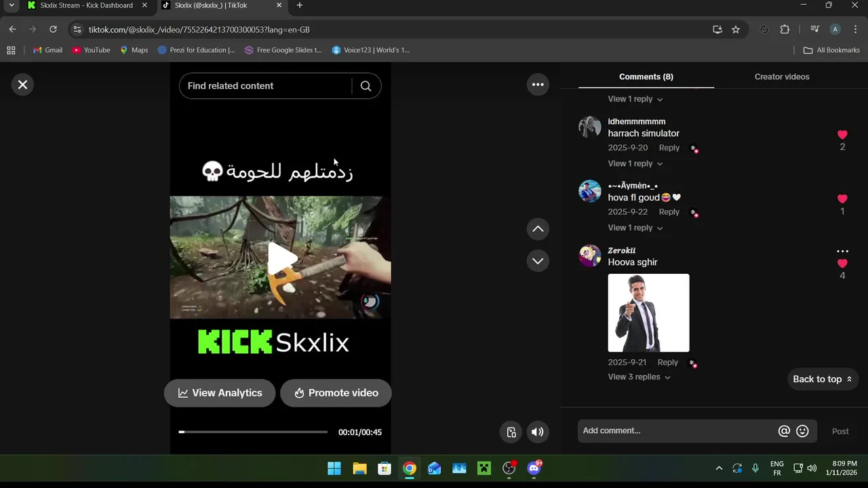Reply to the hova fl goud comment
Screen dimensions: 868x488
coord(669,212)
